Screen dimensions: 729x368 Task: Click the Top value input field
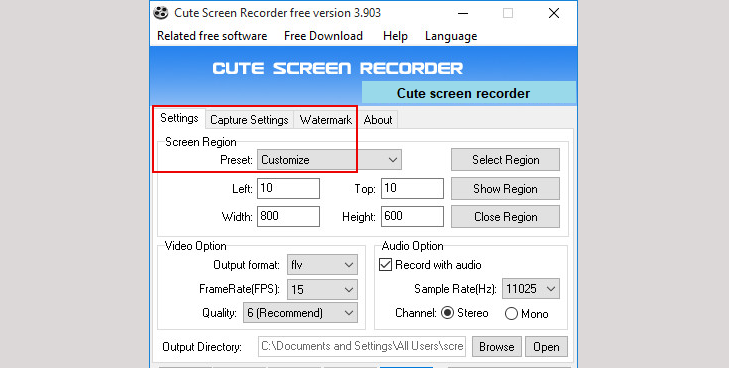tap(412, 188)
